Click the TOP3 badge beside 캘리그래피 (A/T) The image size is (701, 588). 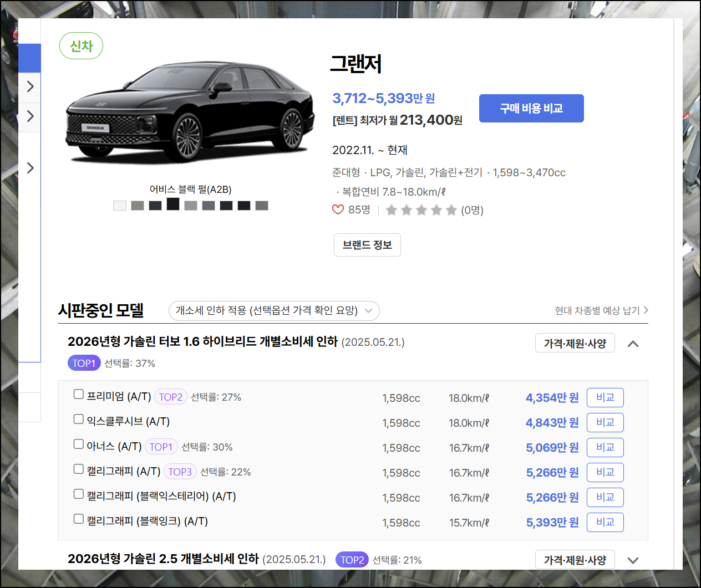180,472
